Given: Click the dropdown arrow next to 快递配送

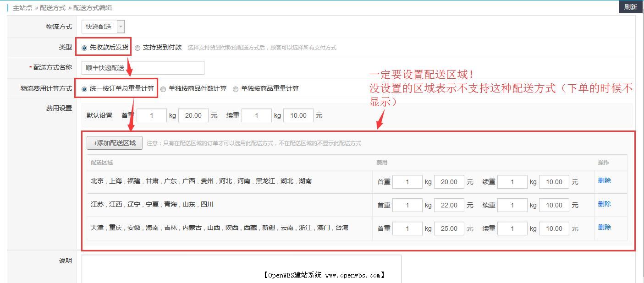Looking at the screenshot, I should pyautogui.click(x=121, y=26).
